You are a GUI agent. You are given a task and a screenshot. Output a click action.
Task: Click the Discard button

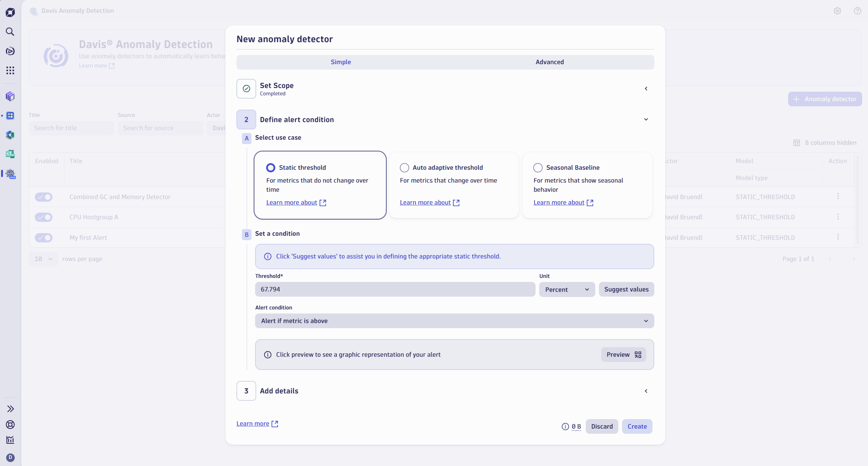[602, 426]
